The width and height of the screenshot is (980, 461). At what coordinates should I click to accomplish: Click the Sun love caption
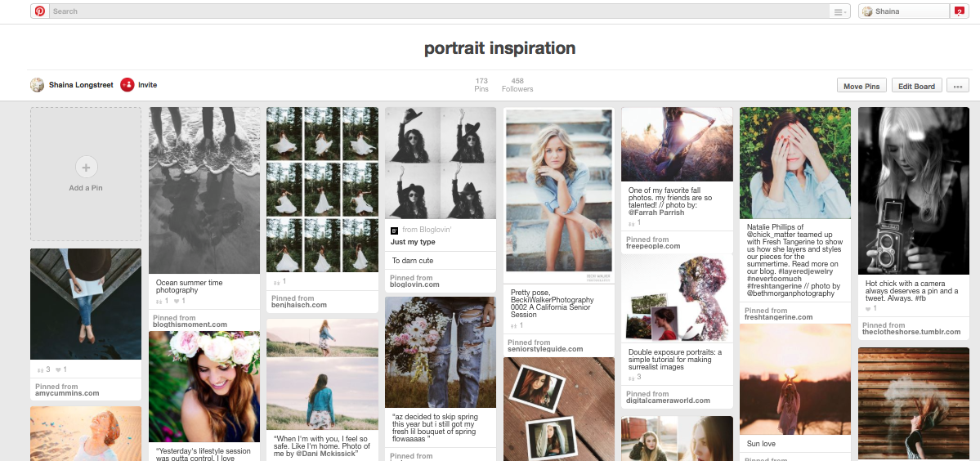click(761, 444)
